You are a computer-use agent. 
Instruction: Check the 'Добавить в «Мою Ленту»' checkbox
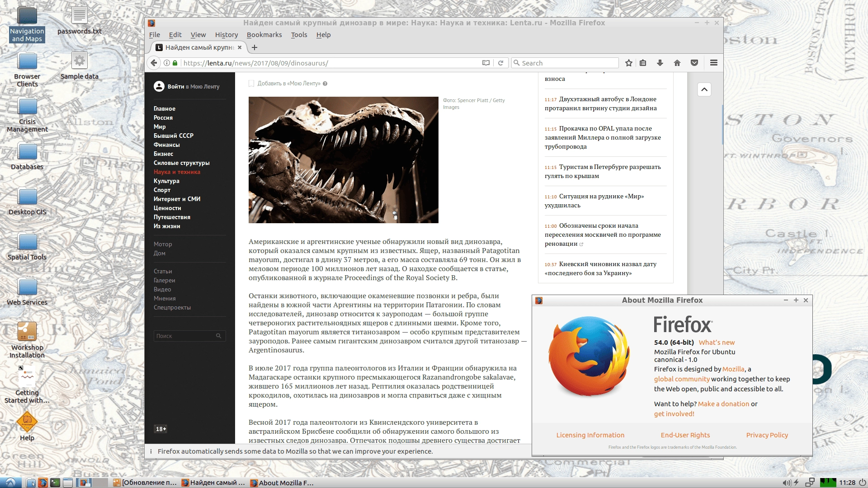(251, 83)
